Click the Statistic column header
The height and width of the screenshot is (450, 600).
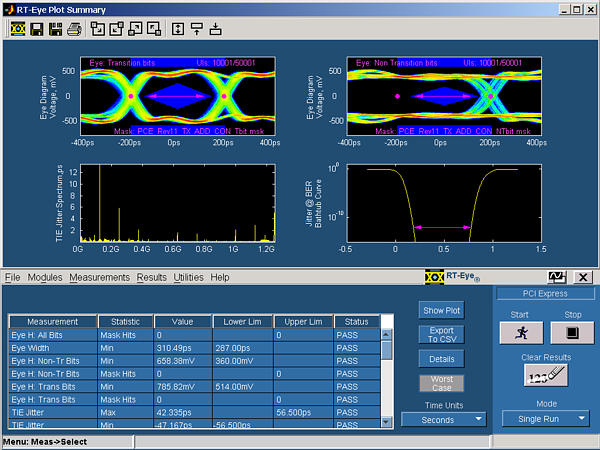(126, 321)
